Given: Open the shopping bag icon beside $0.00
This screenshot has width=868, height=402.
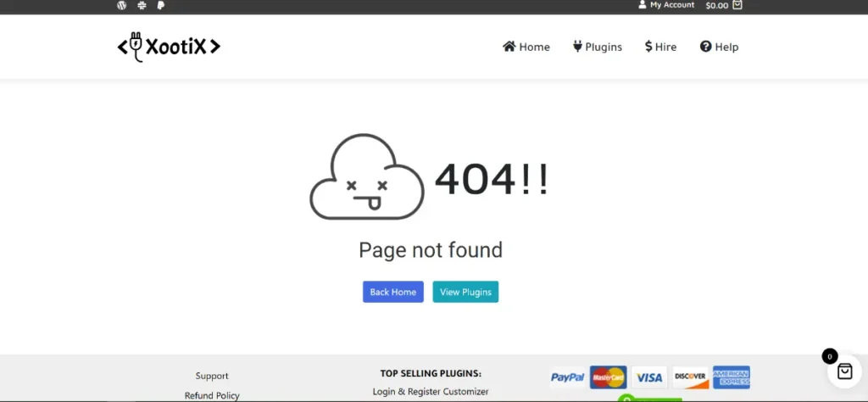Looking at the screenshot, I should click(737, 5).
